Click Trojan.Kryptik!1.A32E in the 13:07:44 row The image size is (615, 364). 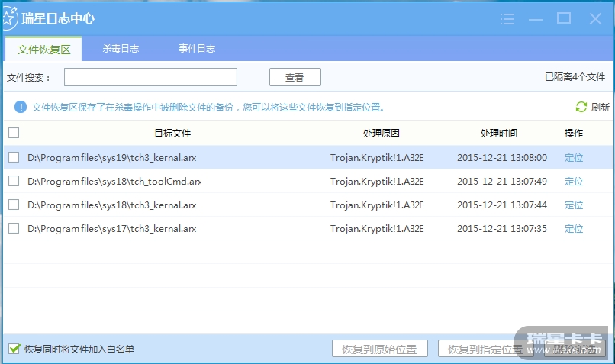point(377,205)
